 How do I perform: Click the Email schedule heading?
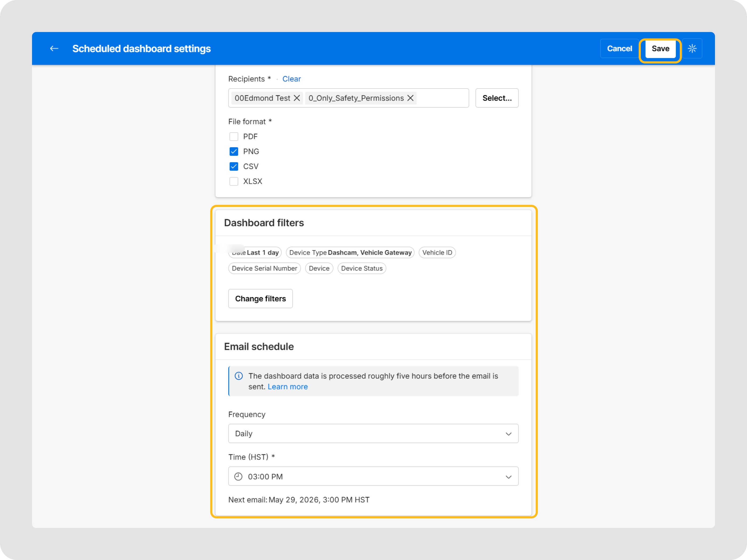tap(259, 347)
